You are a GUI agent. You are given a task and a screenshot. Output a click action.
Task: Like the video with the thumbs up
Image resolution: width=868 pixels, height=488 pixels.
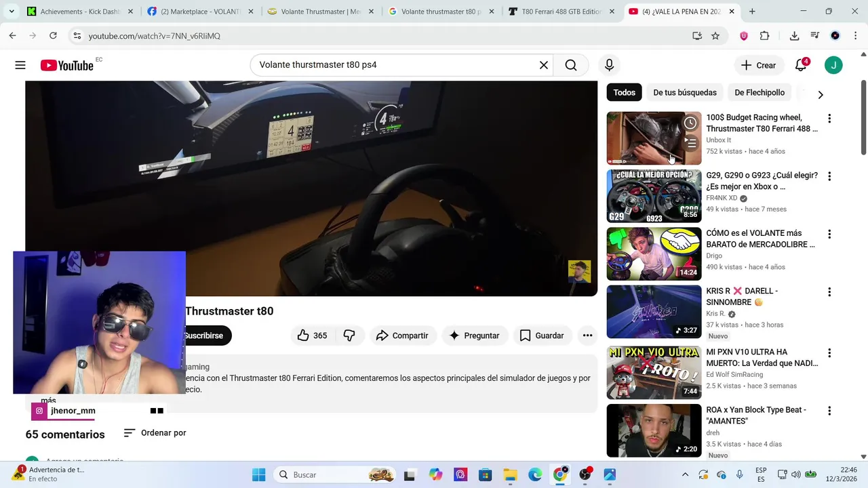(312, 335)
